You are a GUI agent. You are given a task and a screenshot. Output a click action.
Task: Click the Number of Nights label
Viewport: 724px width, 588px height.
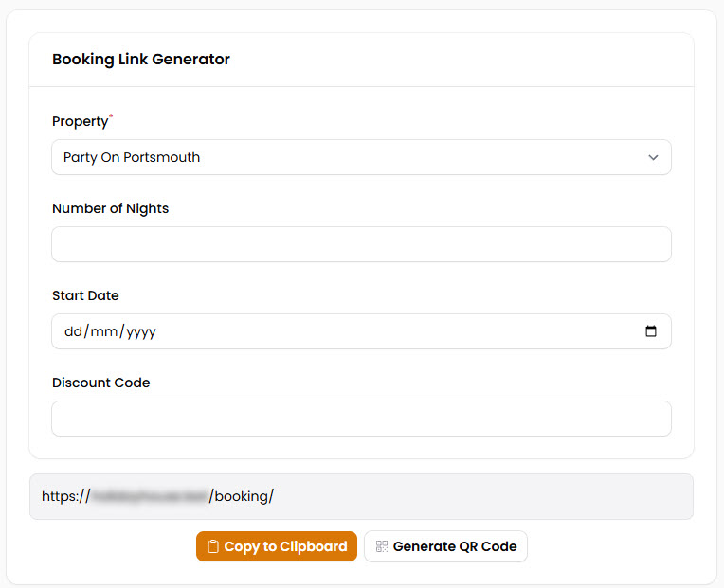[x=110, y=208]
